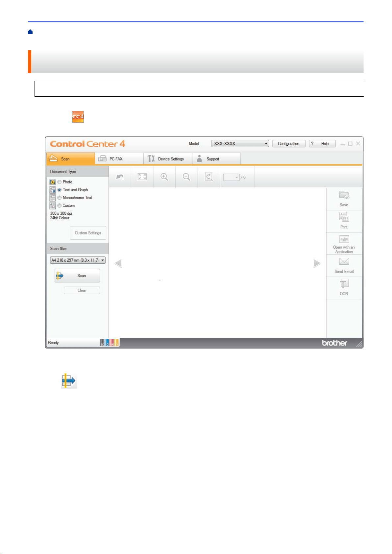Viewport: 392px width, 554px height.
Task: Go to next page with right arrow
Action: (317, 263)
